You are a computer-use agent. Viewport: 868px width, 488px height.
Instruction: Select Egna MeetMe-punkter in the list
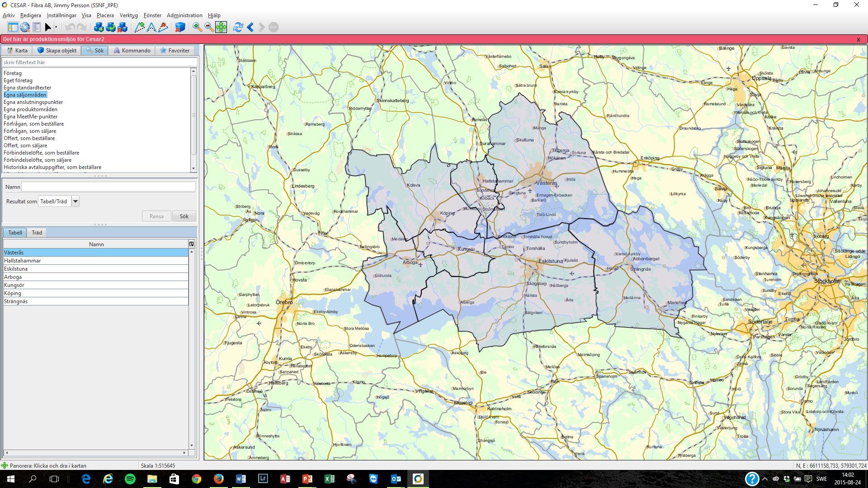click(31, 117)
